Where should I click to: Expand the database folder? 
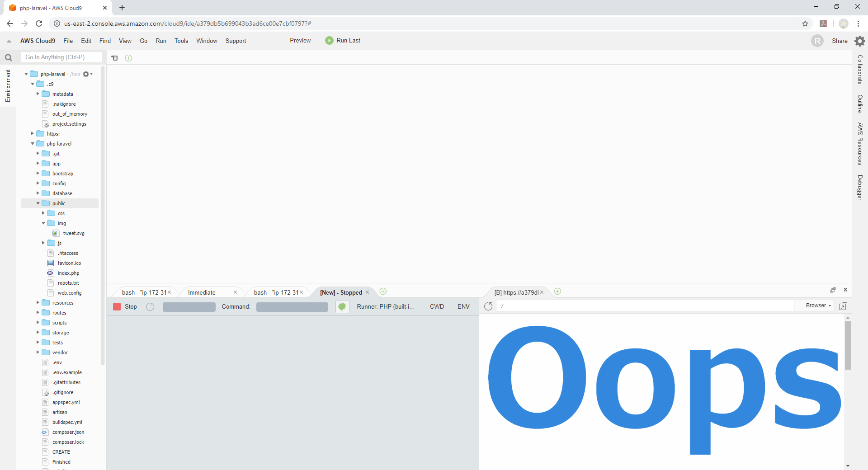(38, 194)
